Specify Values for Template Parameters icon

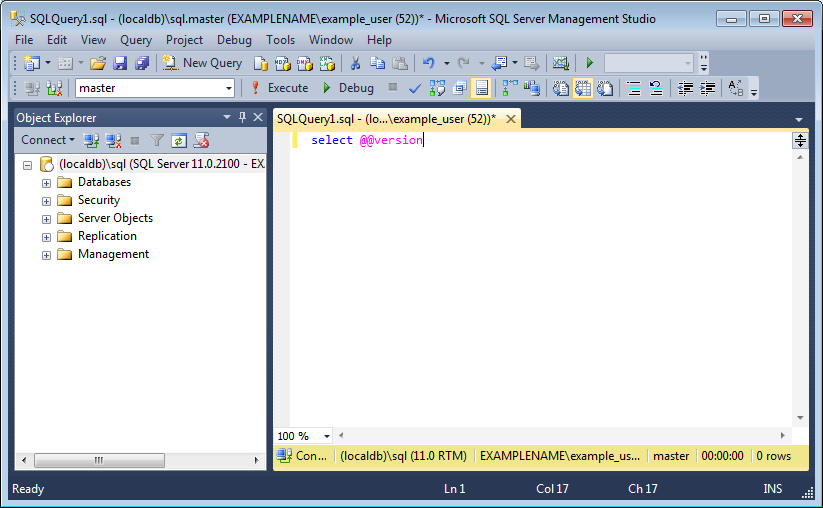[x=736, y=88]
